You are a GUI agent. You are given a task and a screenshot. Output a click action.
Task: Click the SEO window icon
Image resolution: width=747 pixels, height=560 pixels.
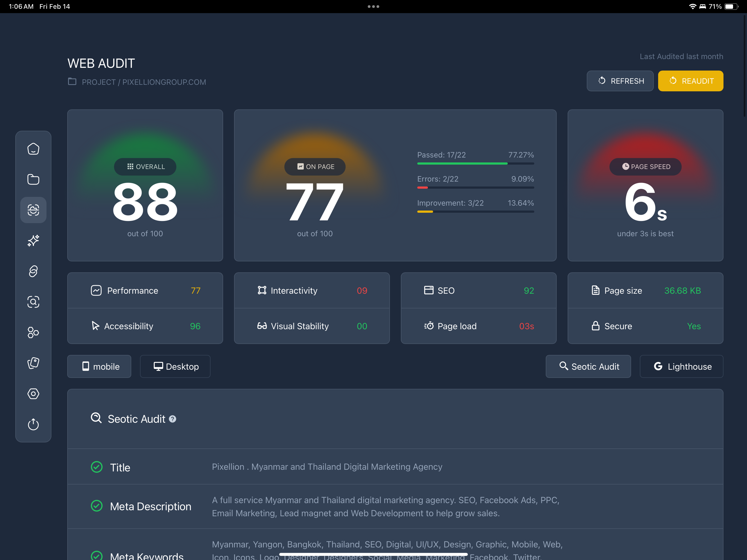point(428,290)
